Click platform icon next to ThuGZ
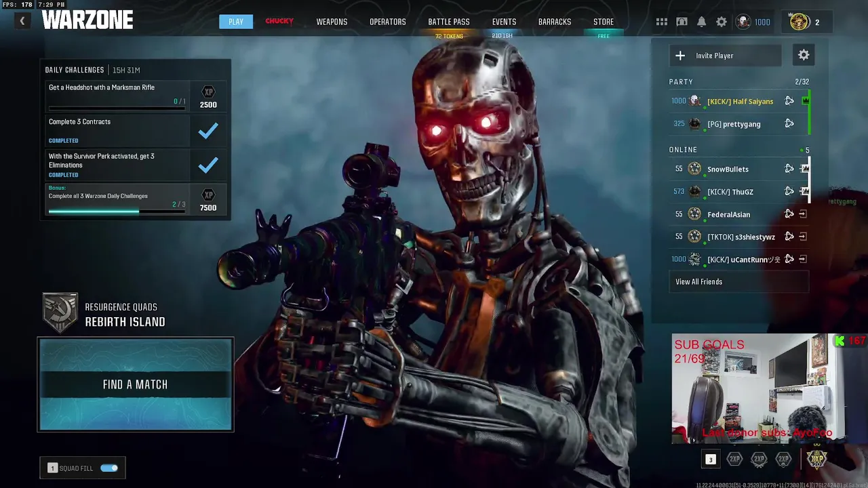This screenshot has height=488, width=868. [x=789, y=192]
